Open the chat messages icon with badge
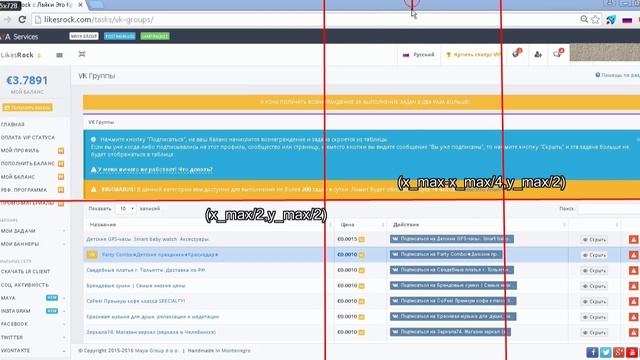Viewport: 640px width, 360px height. coord(558,53)
